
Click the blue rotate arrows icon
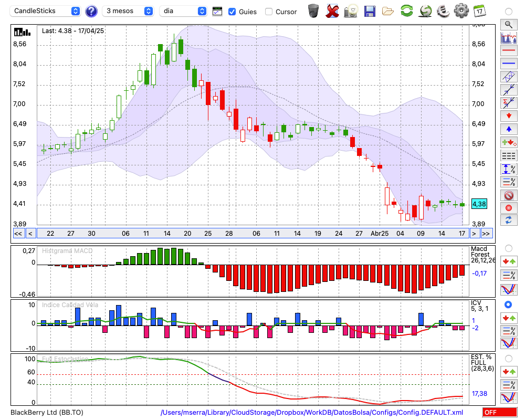(509, 220)
